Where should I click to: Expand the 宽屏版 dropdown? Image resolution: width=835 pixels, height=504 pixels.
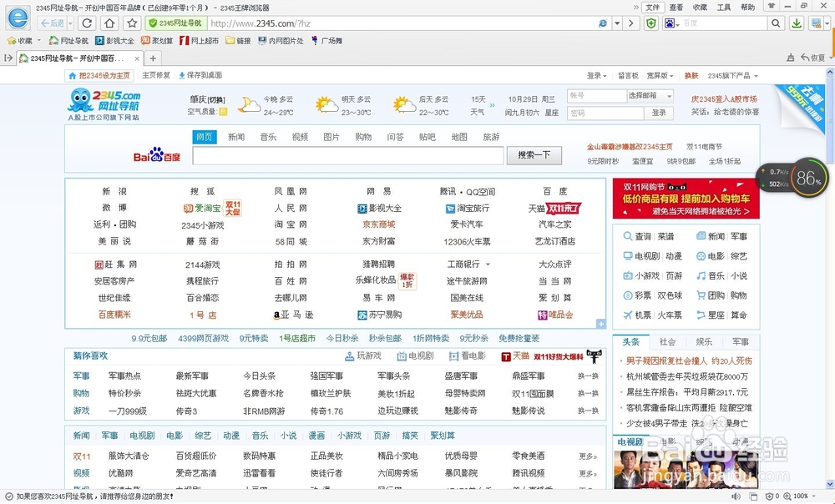click(x=660, y=76)
